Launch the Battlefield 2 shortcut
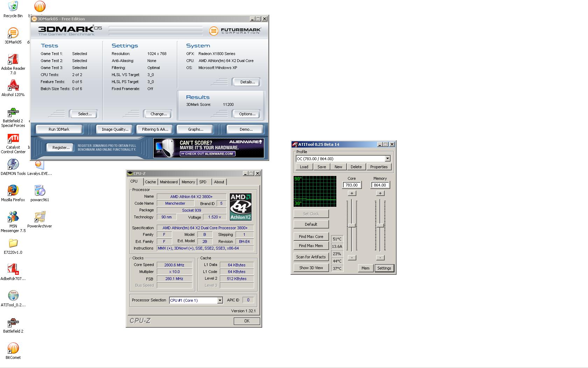This screenshot has height=368, width=588. pos(13,325)
